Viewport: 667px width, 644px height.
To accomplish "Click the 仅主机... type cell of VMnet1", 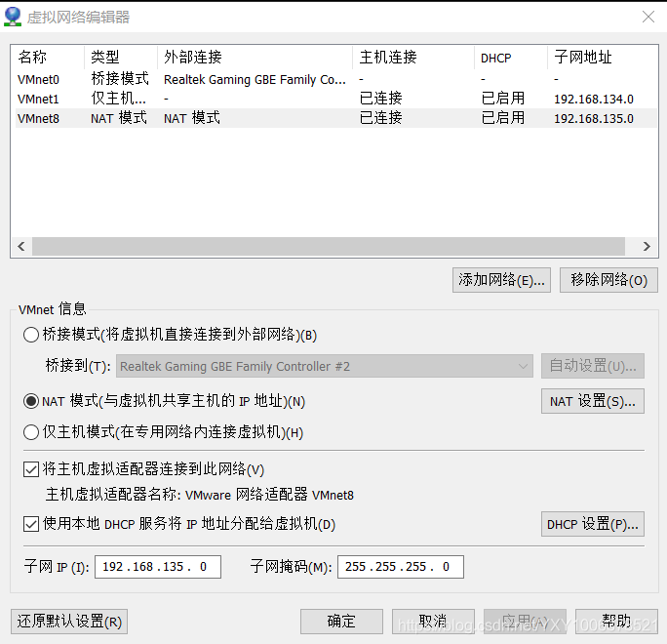I will pos(119,99).
